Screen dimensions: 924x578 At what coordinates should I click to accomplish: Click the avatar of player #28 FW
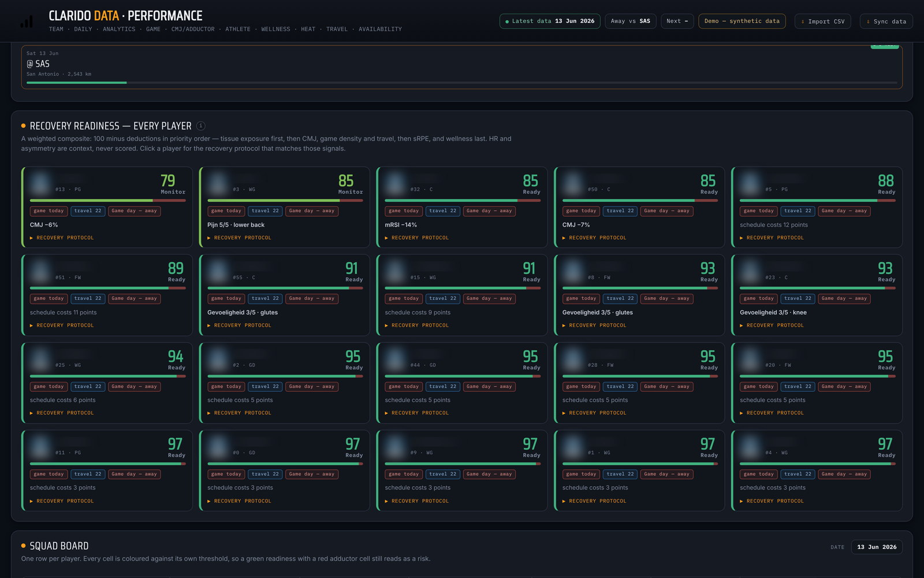pyautogui.click(x=573, y=360)
